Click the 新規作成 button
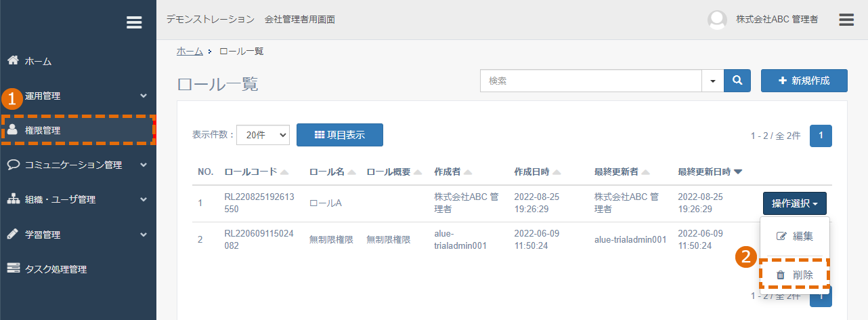 pos(804,80)
